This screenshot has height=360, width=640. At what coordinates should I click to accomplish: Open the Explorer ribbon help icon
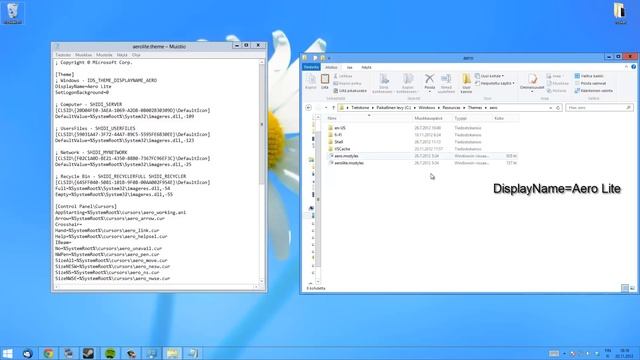[x=633, y=67]
